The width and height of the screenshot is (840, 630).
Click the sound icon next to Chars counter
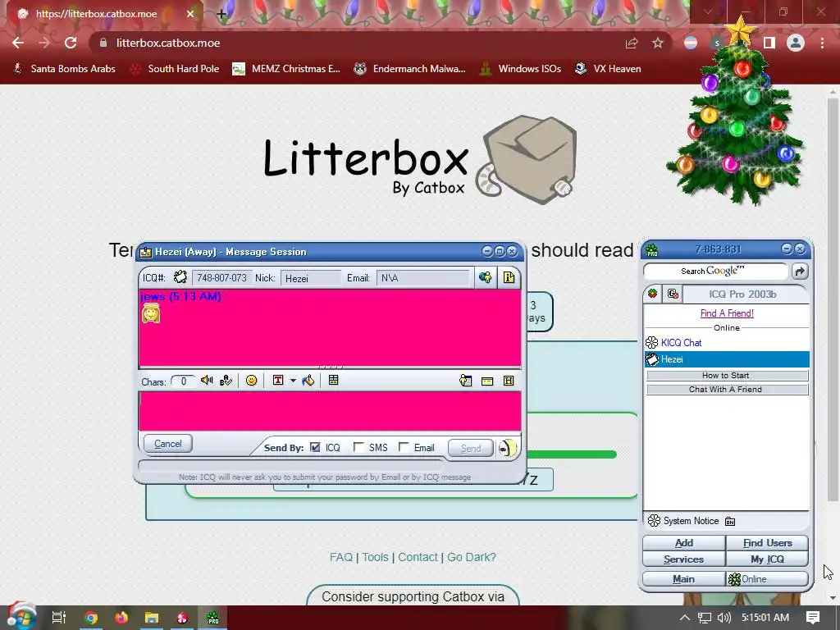pyautogui.click(x=207, y=381)
